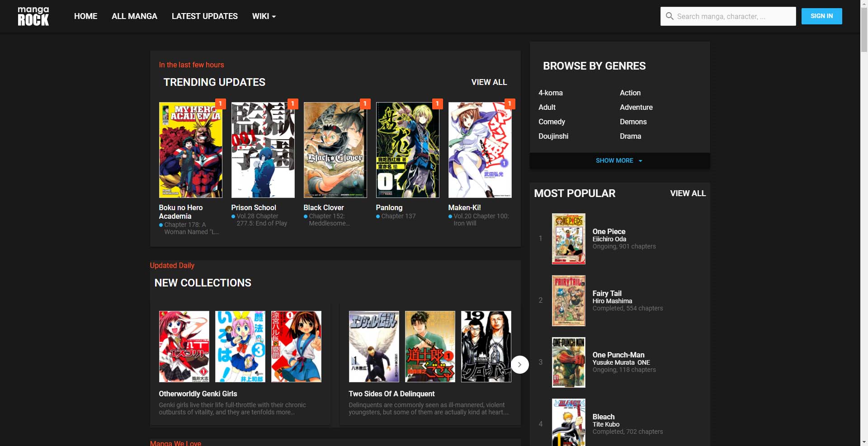Open the Panlong cover image
The width and height of the screenshot is (868, 446).
click(407, 150)
